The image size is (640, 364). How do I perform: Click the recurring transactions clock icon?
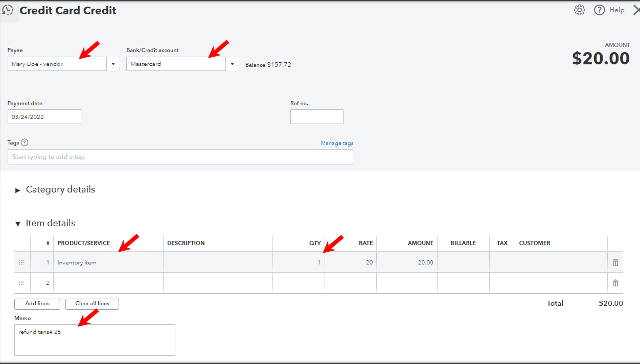tap(9, 10)
